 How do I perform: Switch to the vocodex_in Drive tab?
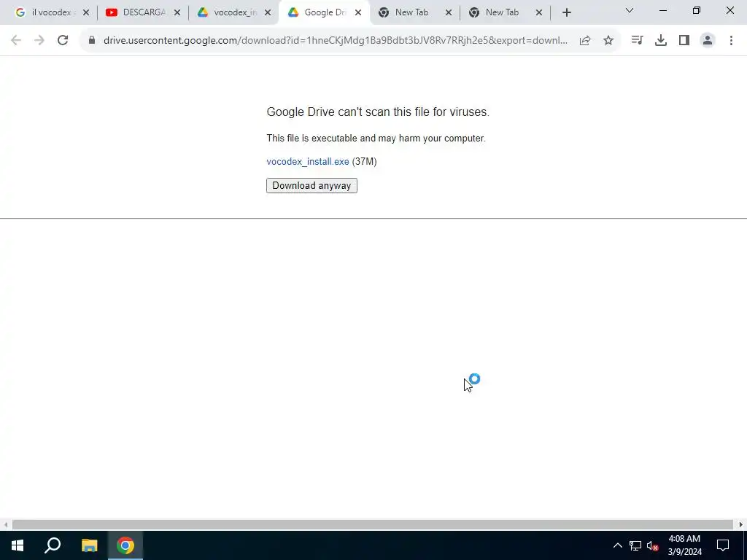(228, 12)
